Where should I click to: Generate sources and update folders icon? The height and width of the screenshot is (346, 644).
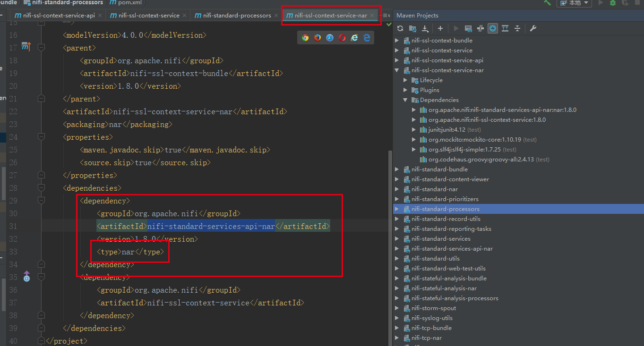coord(412,28)
